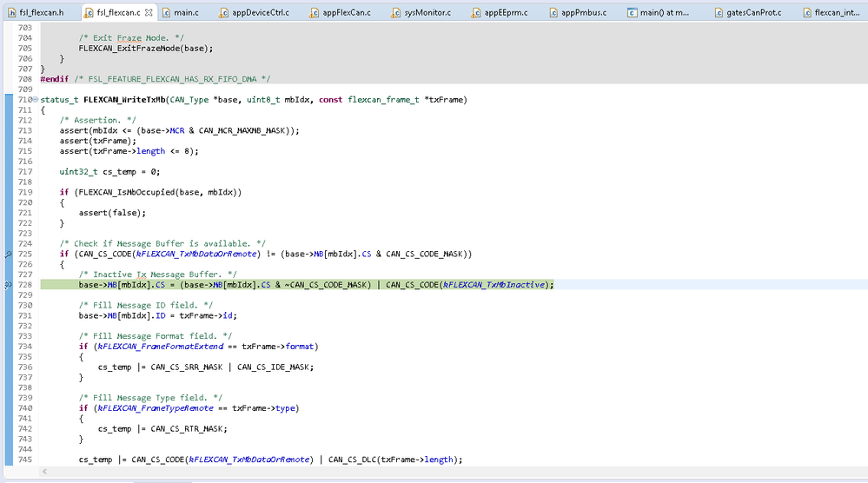Click line number 717 in the gutter
The image size is (868, 483).
coord(25,171)
